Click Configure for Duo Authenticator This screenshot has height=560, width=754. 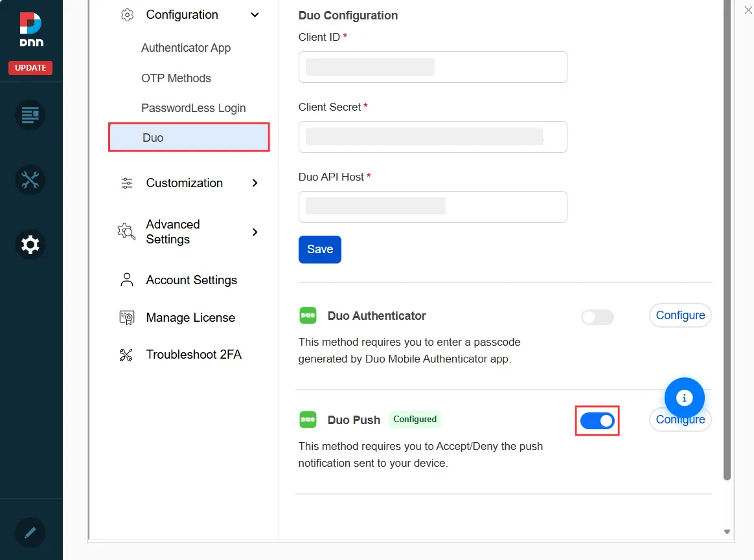click(x=680, y=315)
